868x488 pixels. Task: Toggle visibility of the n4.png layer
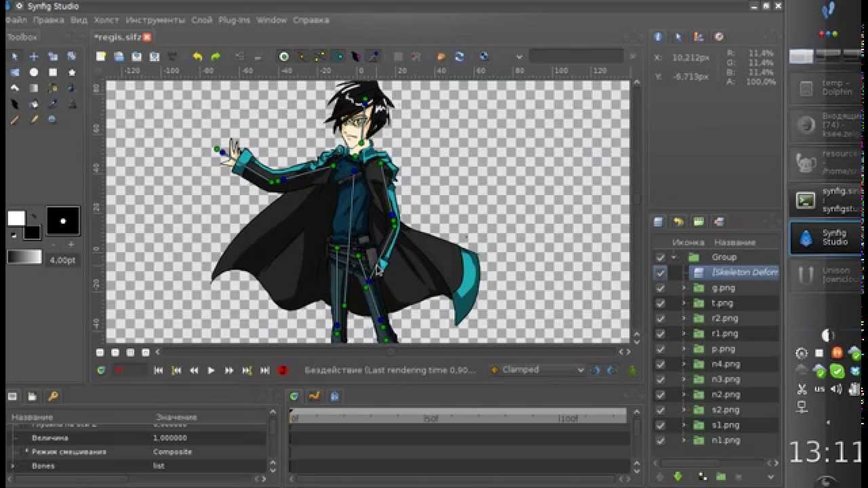pyautogui.click(x=660, y=364)
